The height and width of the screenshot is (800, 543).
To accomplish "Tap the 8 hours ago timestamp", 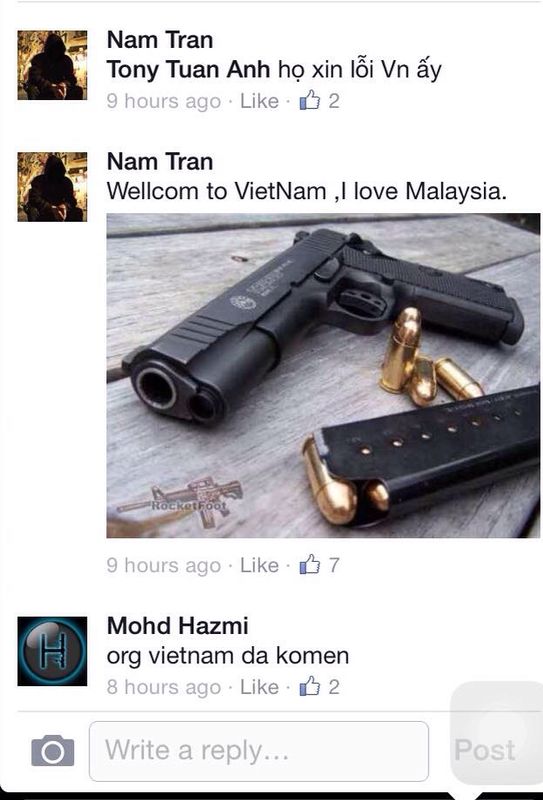I will (164, 687).
